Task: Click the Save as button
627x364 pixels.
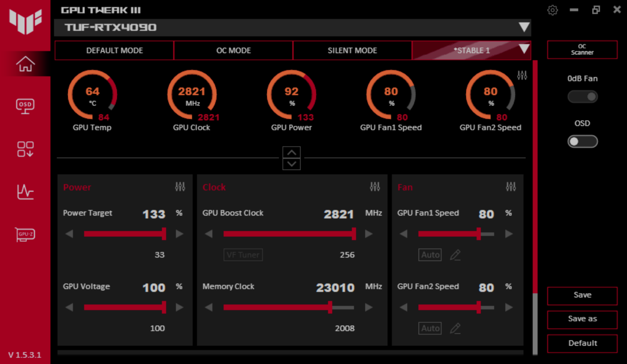Action: (582, 320)
